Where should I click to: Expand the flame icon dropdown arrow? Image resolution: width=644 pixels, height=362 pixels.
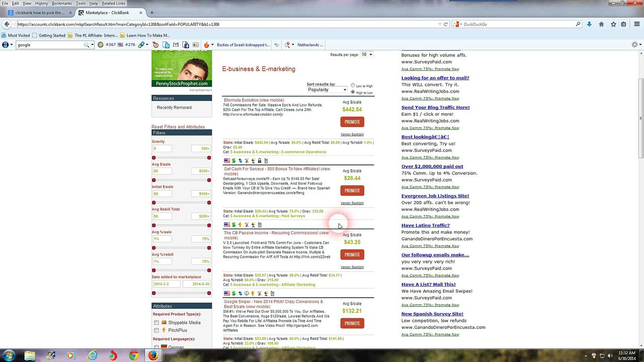(x=212, y=45)
